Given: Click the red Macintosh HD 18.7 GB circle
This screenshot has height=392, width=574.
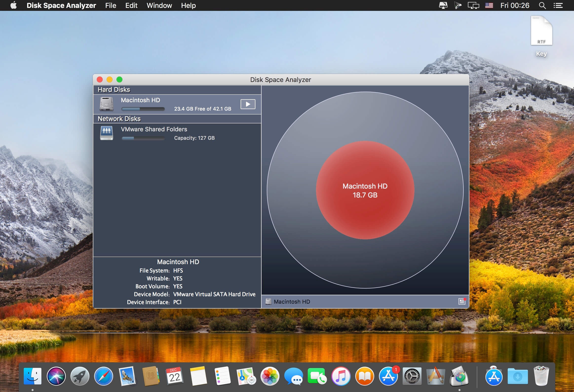Looking at the screenshot, I should pos(365,190).
